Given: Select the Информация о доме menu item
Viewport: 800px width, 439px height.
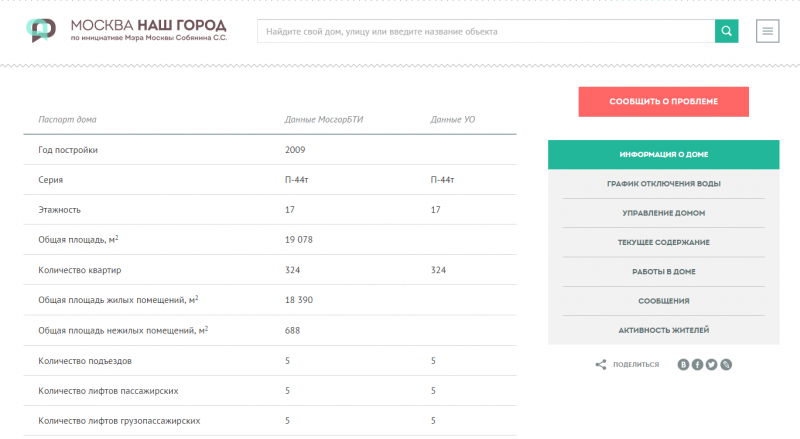Looking at the screenshot, I should coord(664,155).
